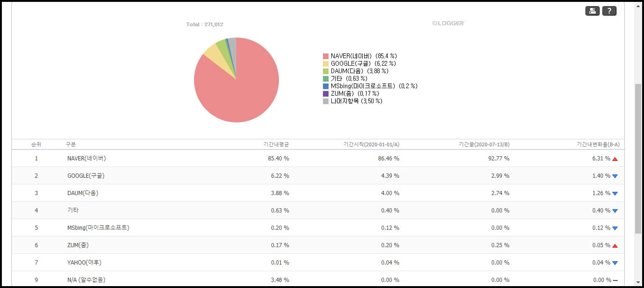Click 나머지항목 (3.50 %) legend label
Viewport: 644px width, 288px height.
tap(357, 101)
